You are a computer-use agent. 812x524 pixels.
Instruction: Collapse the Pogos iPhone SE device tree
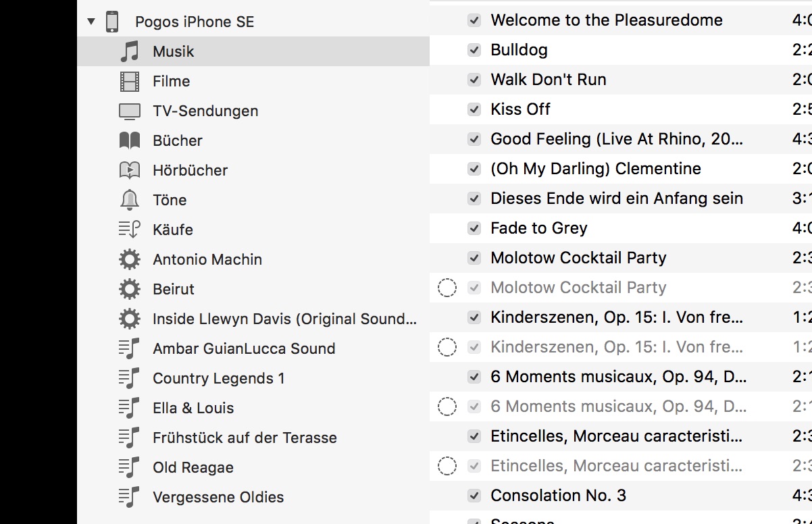click(91, 22)
